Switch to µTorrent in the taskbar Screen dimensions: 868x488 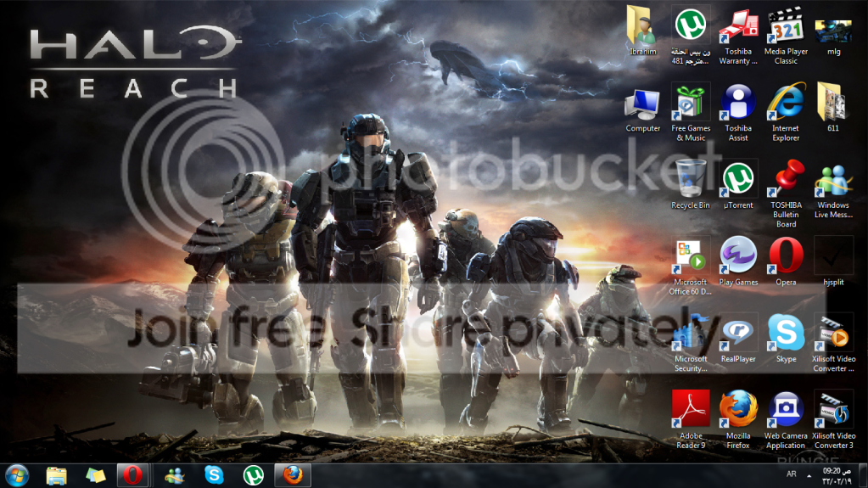254,475
